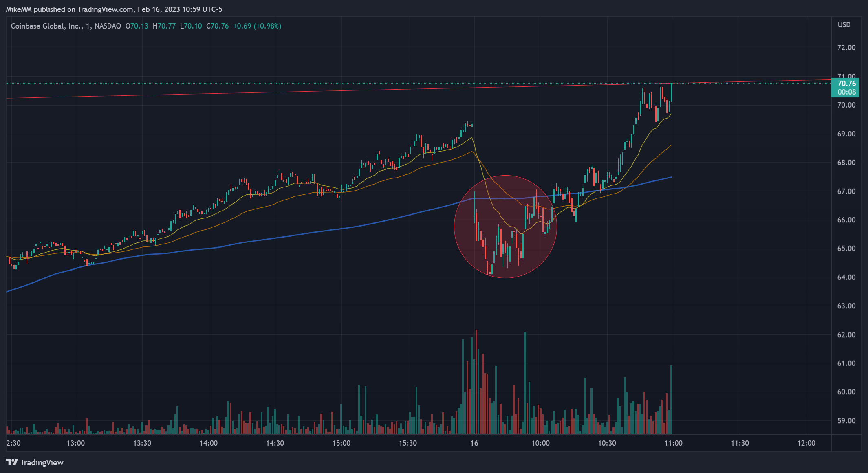
Task: Click the 65.00 price axis label
Action: [846, 249]
